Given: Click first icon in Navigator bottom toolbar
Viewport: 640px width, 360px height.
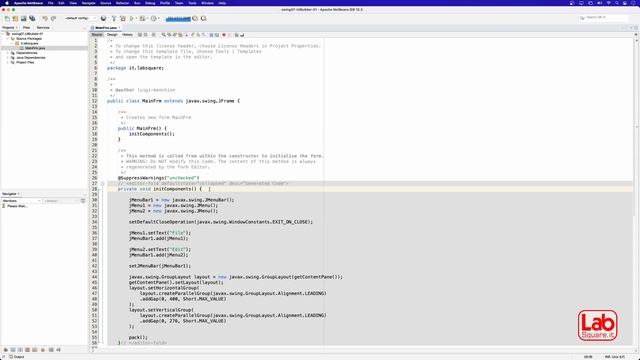Looking at the screenshot, I should pos(5,350).
